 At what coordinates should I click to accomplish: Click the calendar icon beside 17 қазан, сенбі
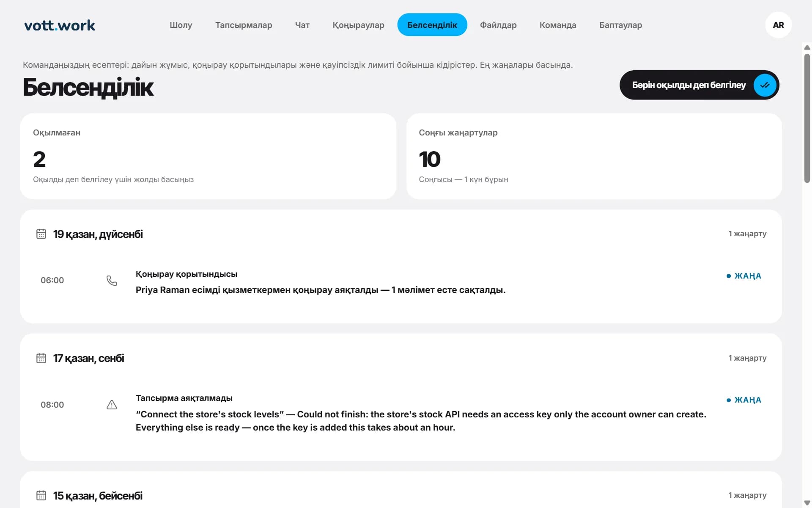[41, 358]
